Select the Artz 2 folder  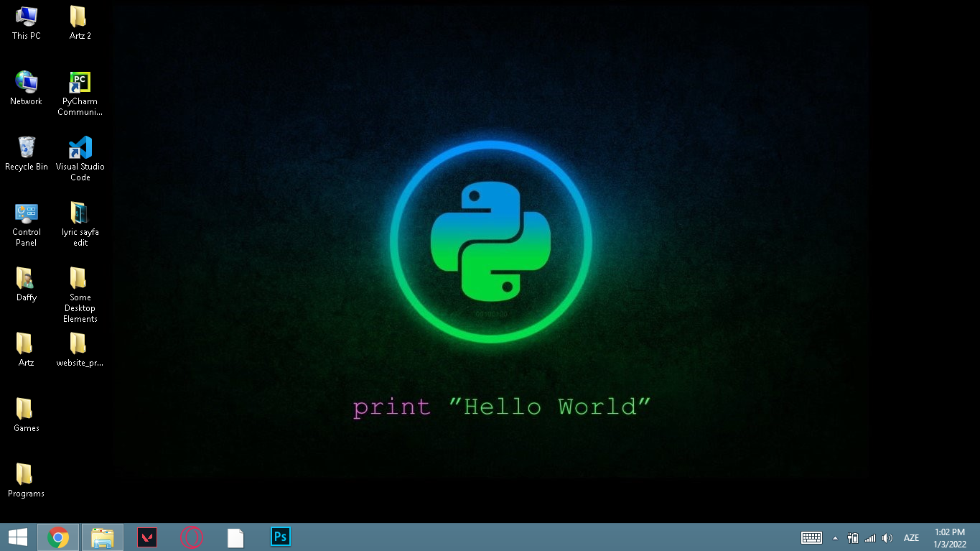pos(80,23)
